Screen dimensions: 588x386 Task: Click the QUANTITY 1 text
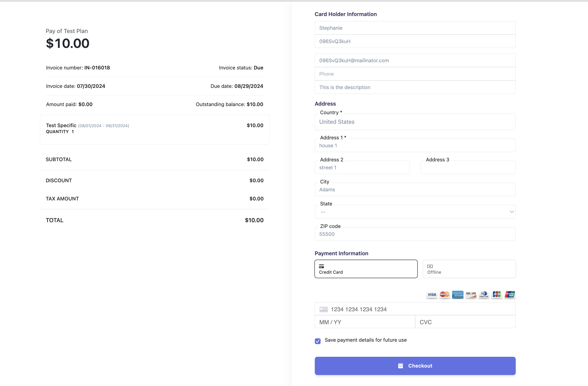coord(60,132)
